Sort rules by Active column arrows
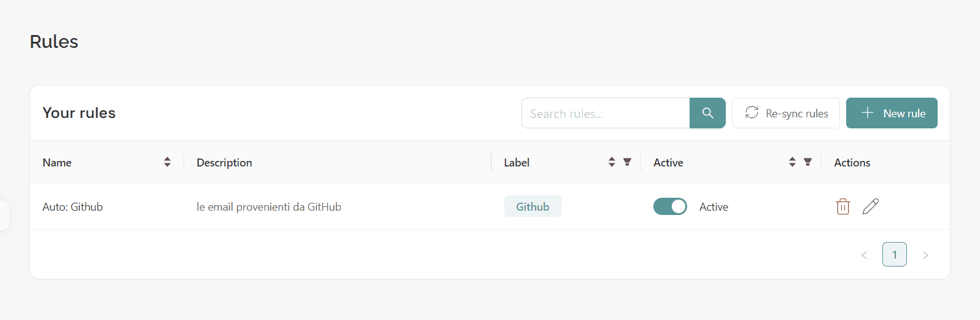This screenshot has width=980, height=320. [x=792, y=162]
